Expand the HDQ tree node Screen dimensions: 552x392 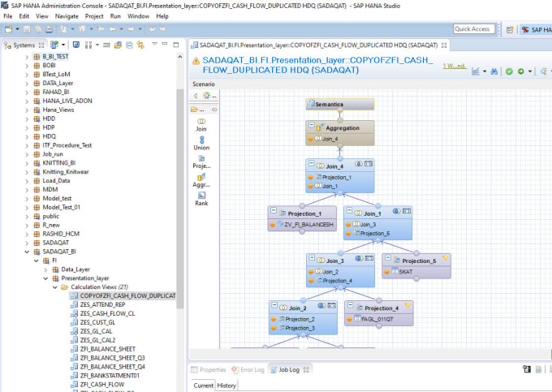(x=27, y=136)
